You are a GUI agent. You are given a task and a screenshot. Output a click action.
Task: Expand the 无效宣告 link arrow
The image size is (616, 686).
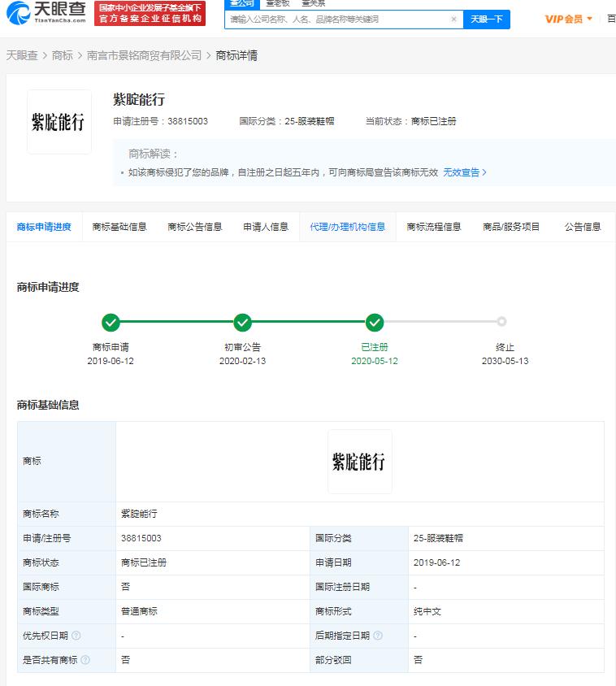484,172
